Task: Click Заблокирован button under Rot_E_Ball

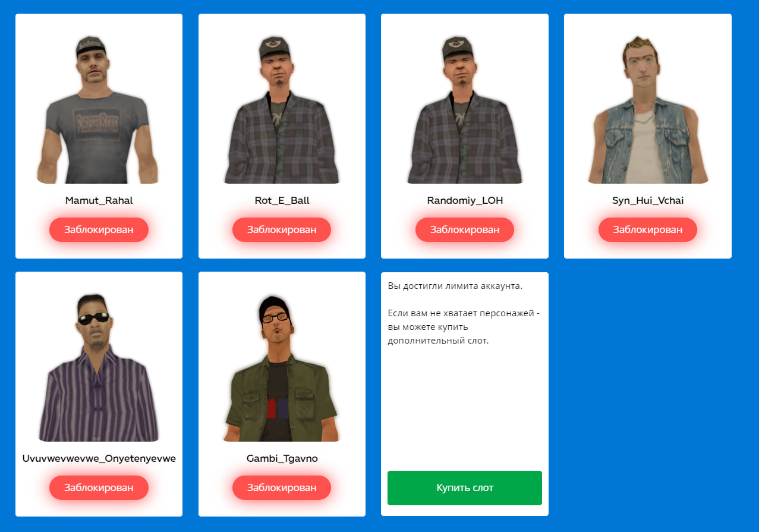Action: pyautogui.click(x=282, y=229)
